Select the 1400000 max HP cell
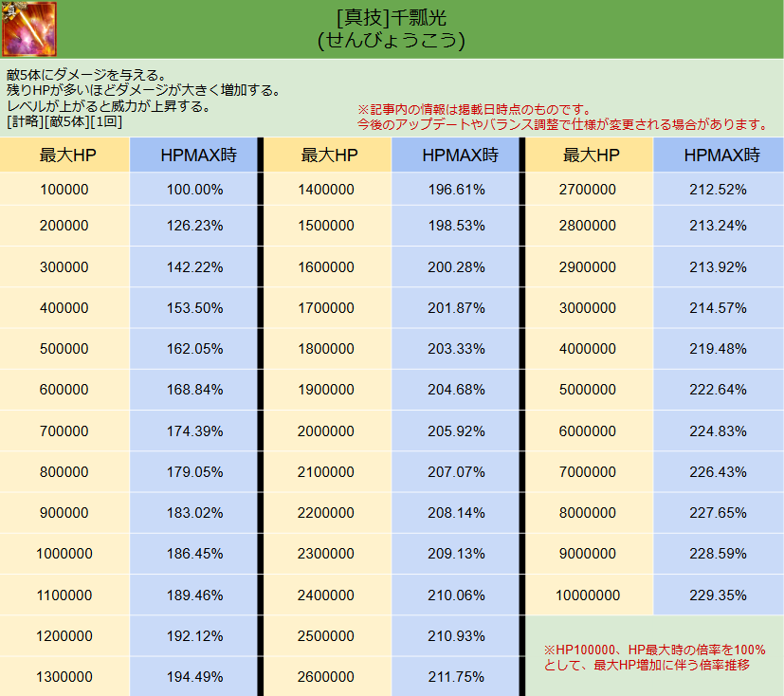 point(326,190)
